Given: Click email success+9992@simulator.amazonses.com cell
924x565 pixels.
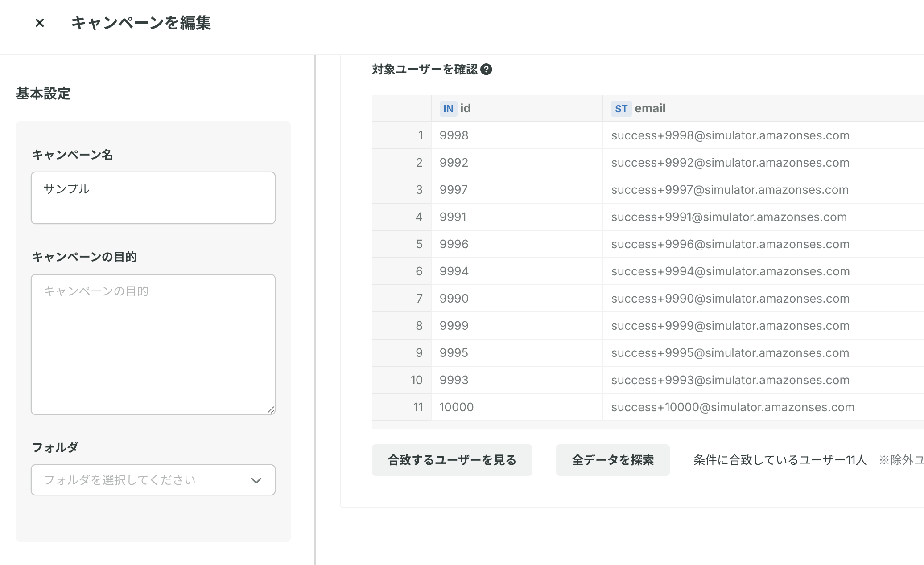Looking at the screenshot, I should click(x=730, y=163).
